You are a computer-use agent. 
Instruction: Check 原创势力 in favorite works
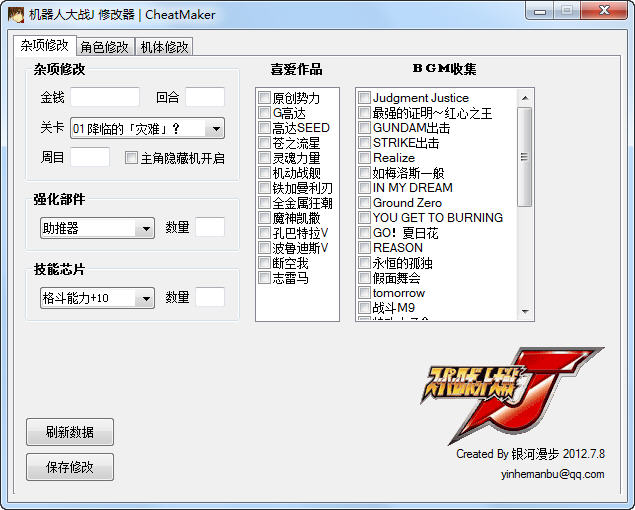point(264,98)
